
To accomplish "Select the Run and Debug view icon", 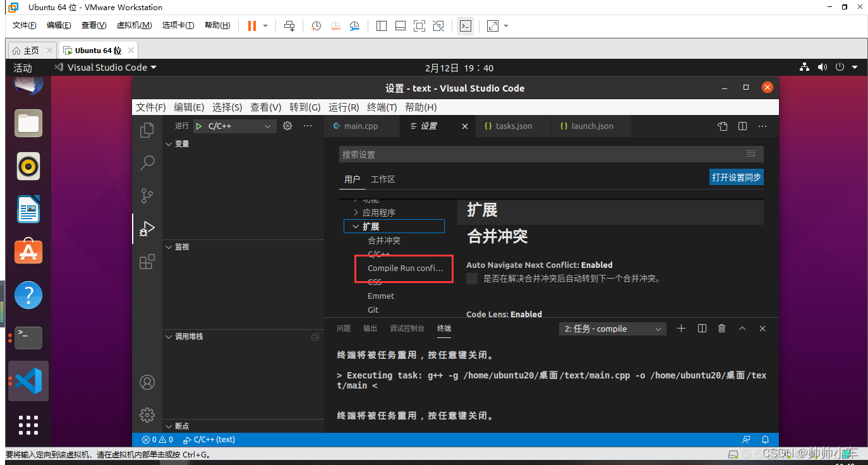I will [147, 228].
